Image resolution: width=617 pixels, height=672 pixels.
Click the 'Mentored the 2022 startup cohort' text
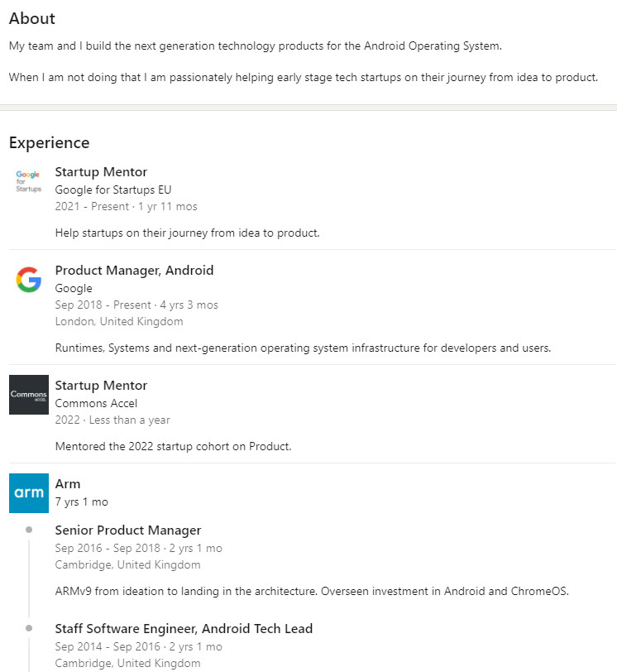coord(173,446)
